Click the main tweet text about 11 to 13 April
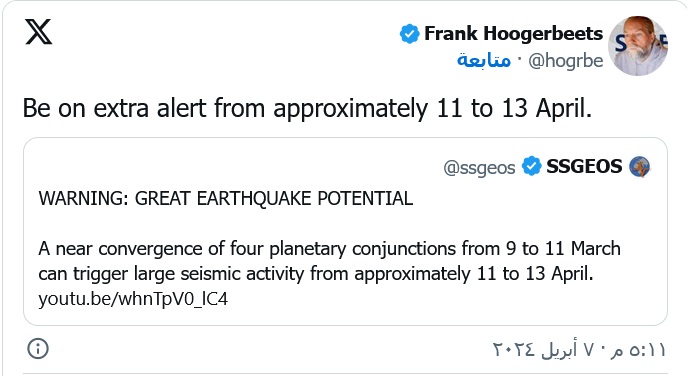Screen dimensions: 687x376 [307, 108]
